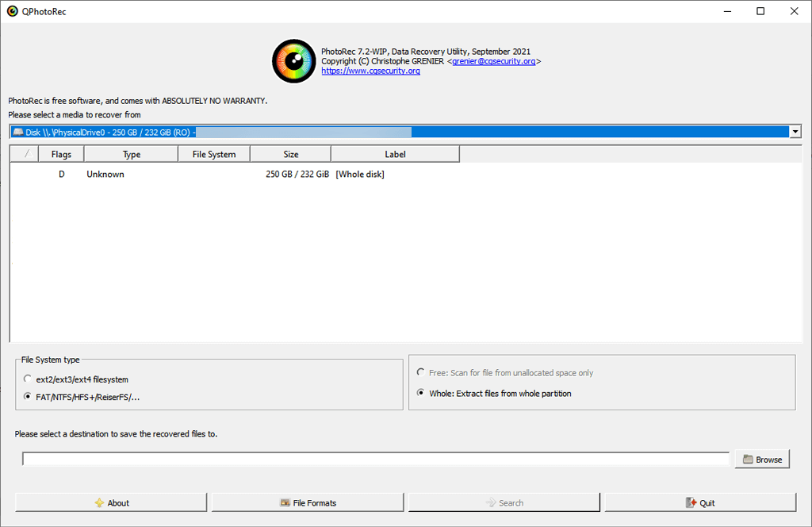812x527 pixels.
Task: Select the Unknown partition type cell
Action: click(x=105, y=174)
